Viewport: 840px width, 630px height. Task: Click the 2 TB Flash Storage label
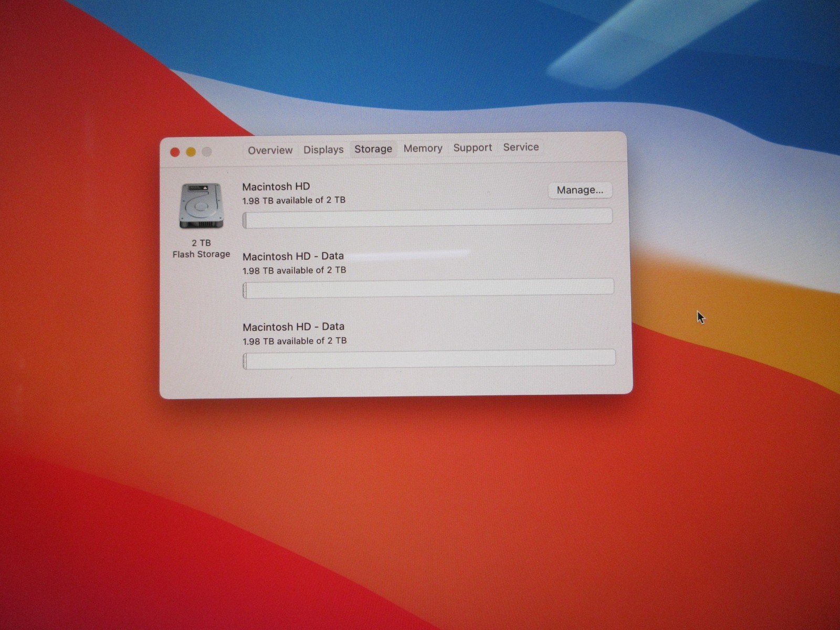point(202,248)
